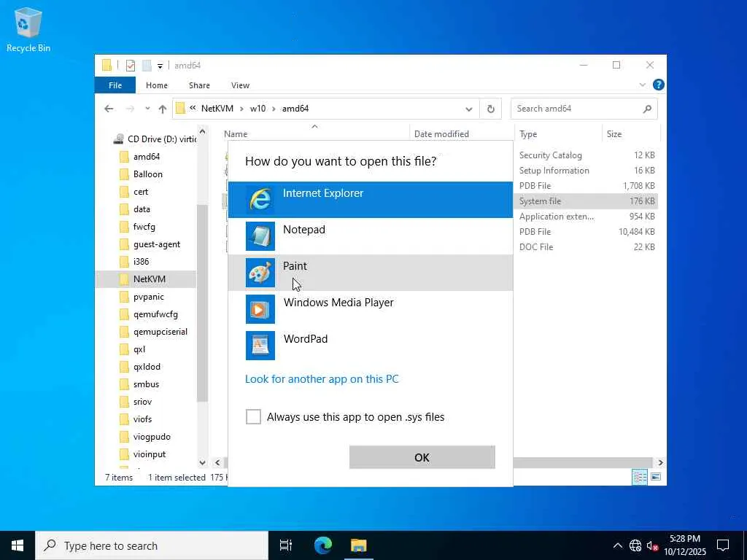
Task: Open the File menu tab
Action: (x=115, y=85)
